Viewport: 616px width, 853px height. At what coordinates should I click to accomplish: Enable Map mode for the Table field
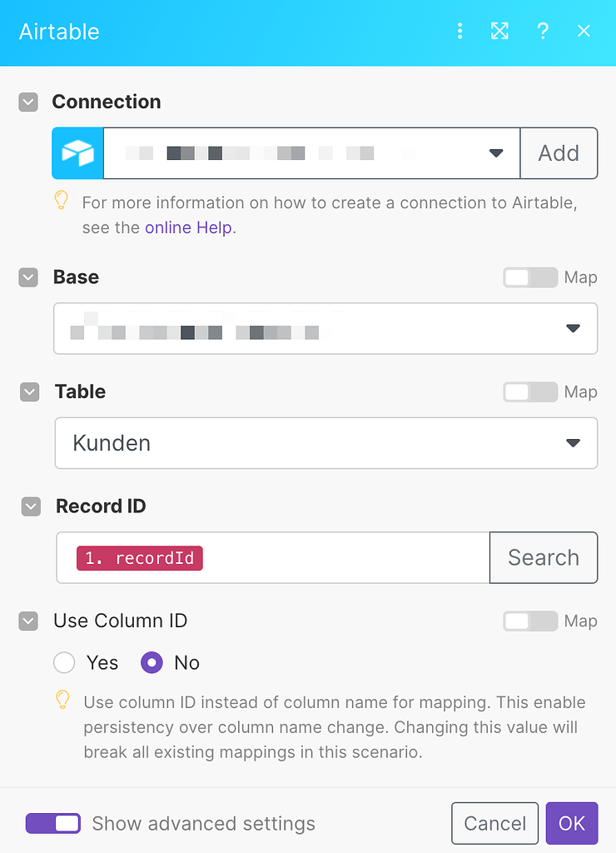click(530, 392)
